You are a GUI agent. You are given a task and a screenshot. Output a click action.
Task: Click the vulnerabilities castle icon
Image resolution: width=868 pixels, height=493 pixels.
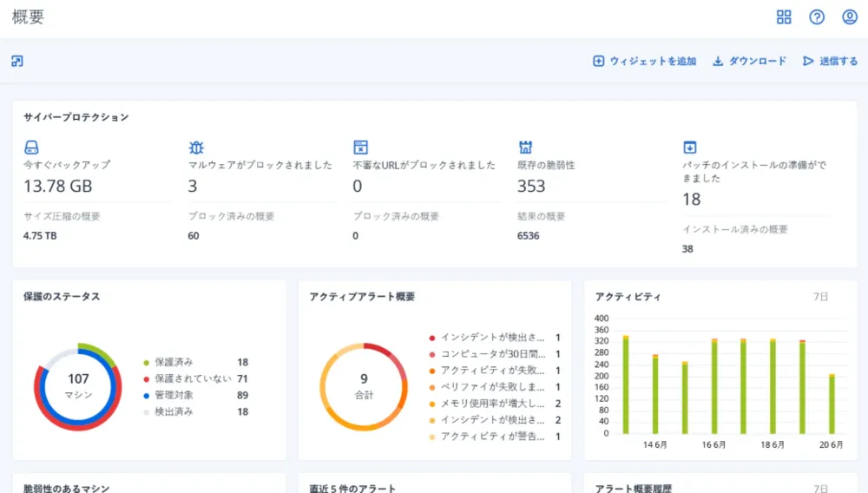tap(525, 148)
